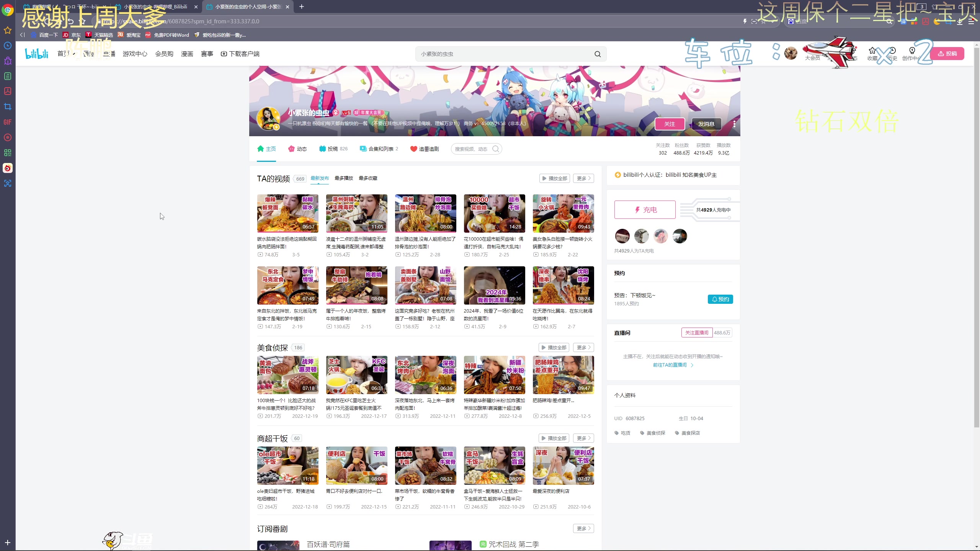Viewport: 980px width, 551px height.
Task: Open the 爆辣板凳面 video thumbnail
Action: click(x=287, y=213)
